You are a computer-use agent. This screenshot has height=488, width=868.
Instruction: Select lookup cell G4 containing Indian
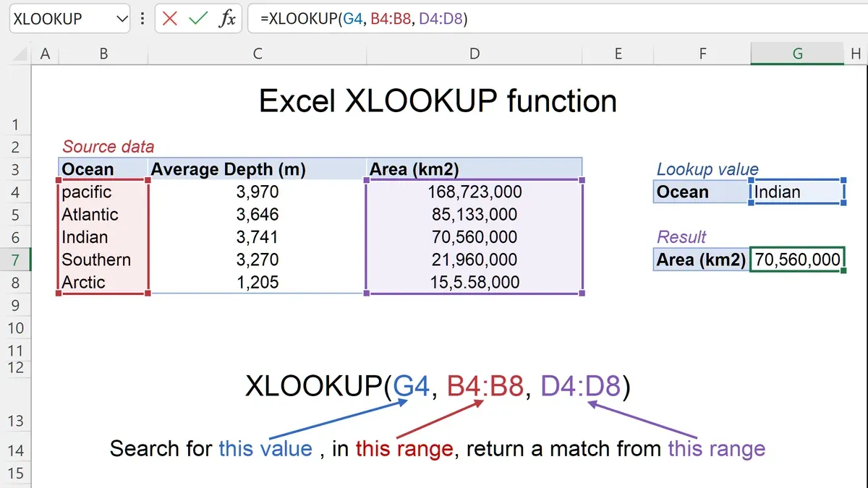797,192
